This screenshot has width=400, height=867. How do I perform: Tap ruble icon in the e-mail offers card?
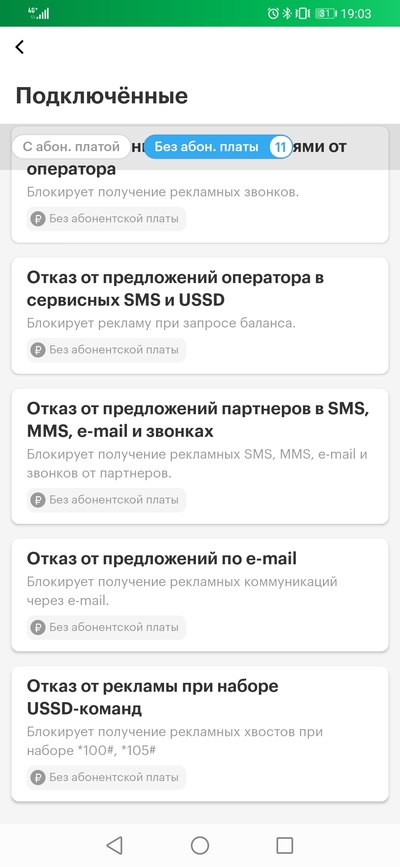tap(38, 628)
